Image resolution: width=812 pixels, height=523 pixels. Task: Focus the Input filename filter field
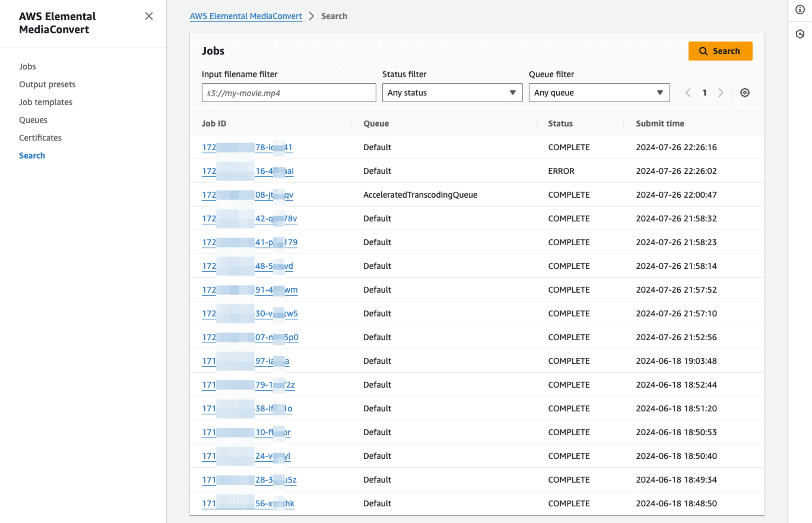pyautogui.click(x=289, y=93)
